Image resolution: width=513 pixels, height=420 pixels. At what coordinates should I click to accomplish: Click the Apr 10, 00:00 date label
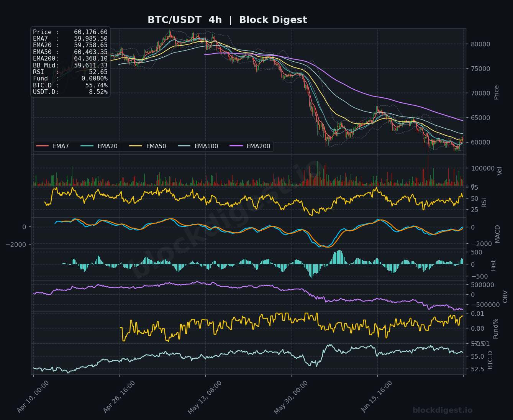33,396
